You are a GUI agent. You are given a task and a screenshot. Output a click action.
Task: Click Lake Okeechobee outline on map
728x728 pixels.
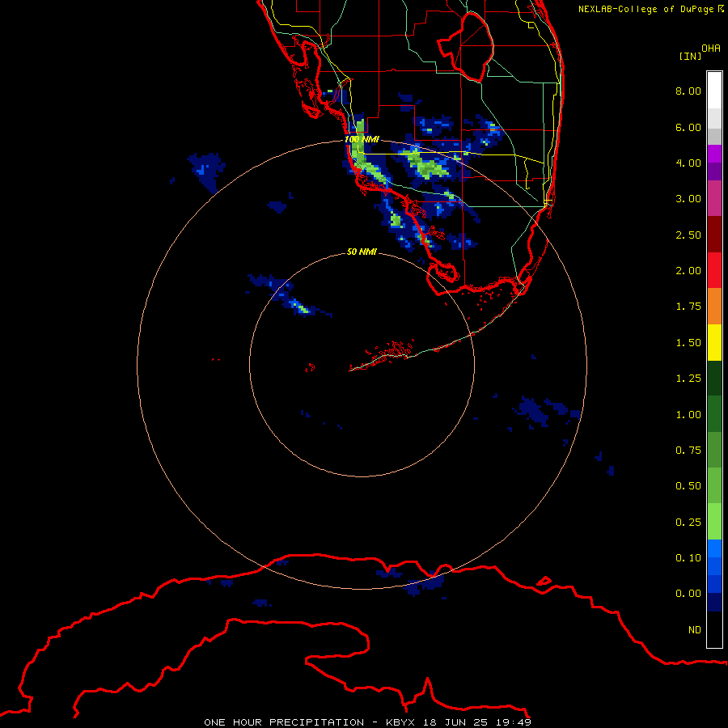point(466,47)
